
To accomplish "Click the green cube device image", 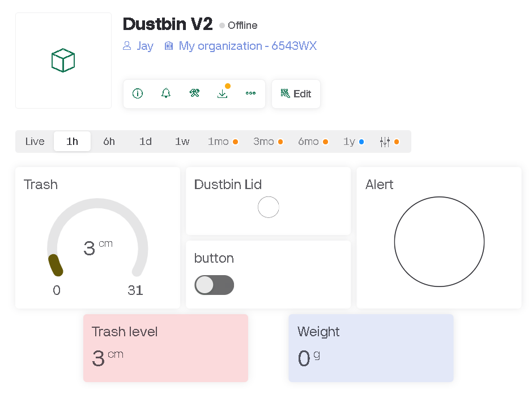I will tap(63, 61).
